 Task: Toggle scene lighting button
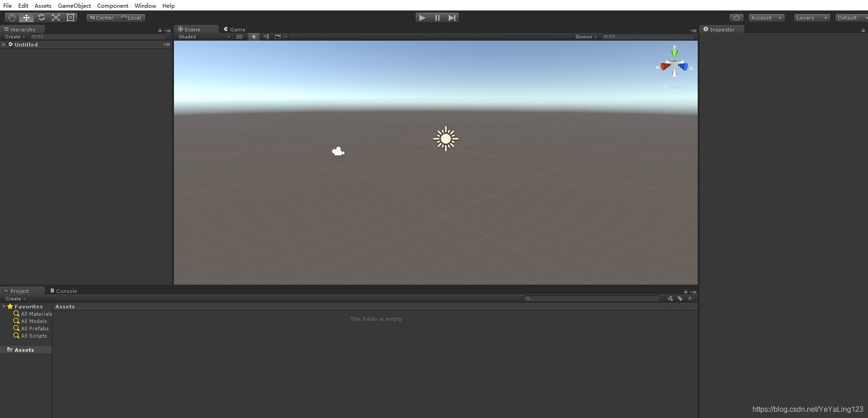pos(254,37)
